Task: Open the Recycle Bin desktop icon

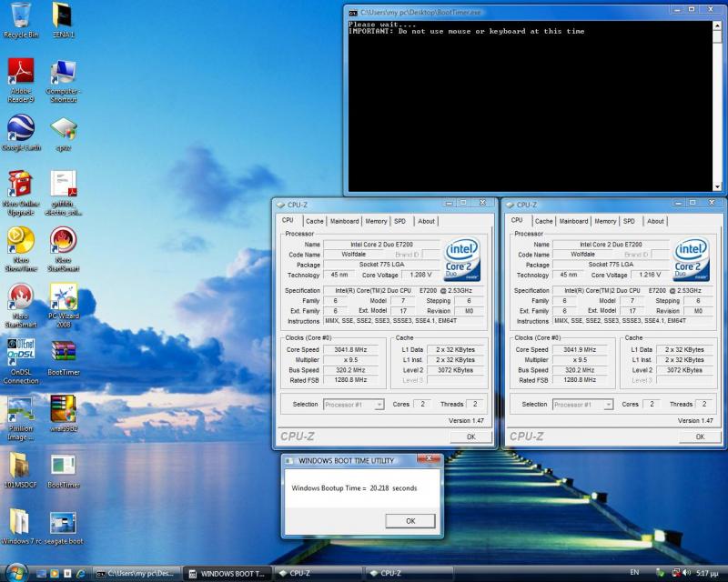Action: 20,20
